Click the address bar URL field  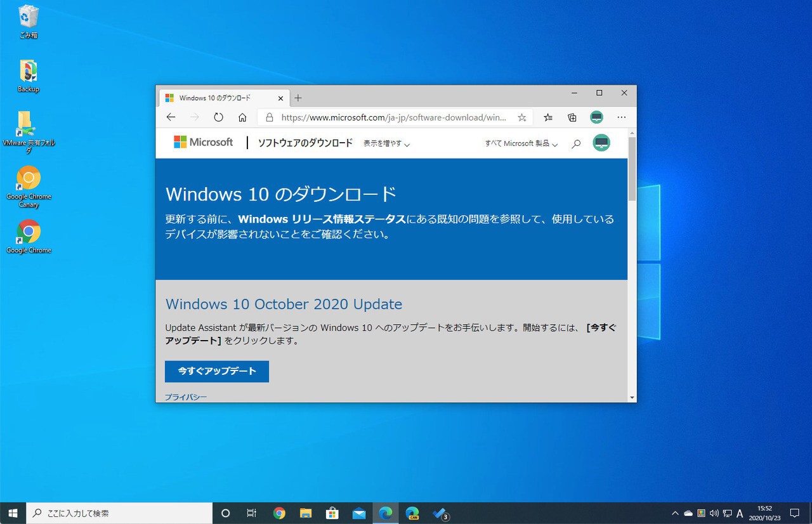pyautogui.click(x=394, y=117)
